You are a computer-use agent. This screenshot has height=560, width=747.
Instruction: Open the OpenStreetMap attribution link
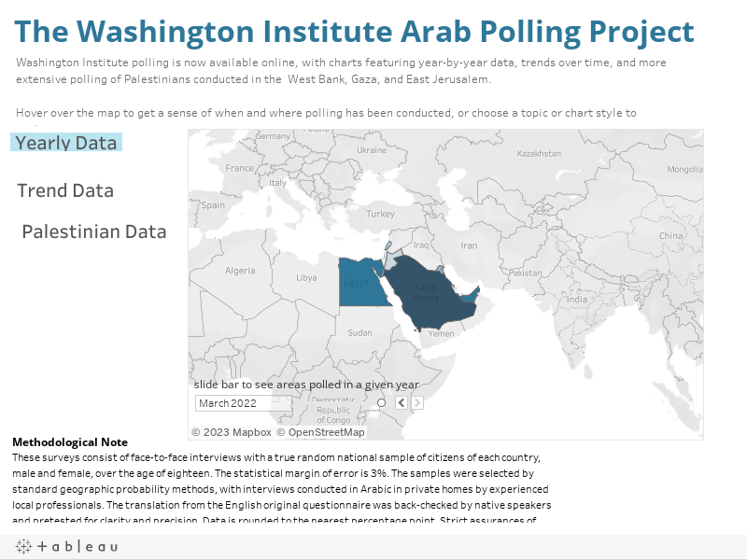point(326,432)
